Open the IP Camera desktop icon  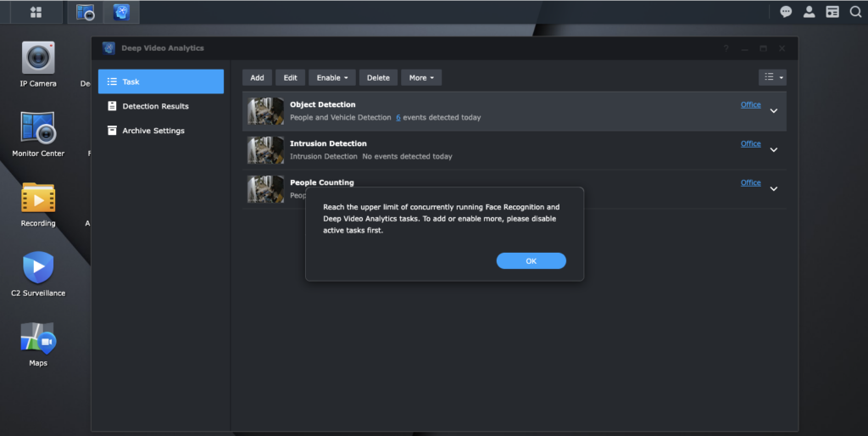click(x=38, y=59)
